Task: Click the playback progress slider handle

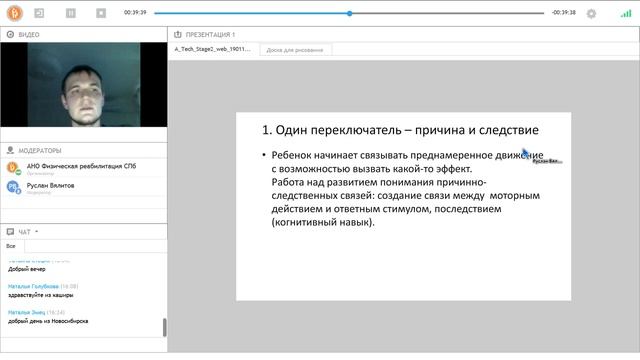Action: [350, 13]
